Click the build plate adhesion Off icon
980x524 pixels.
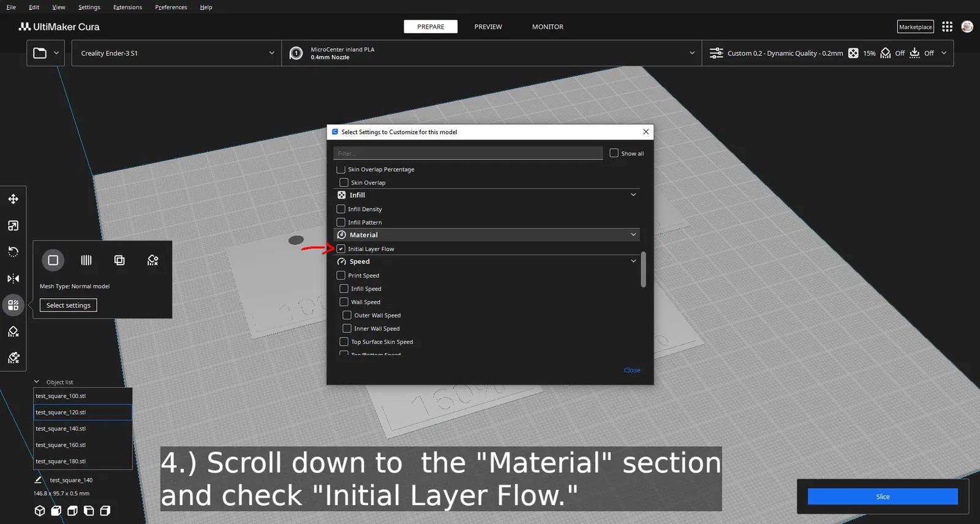[x=914, y=53]
